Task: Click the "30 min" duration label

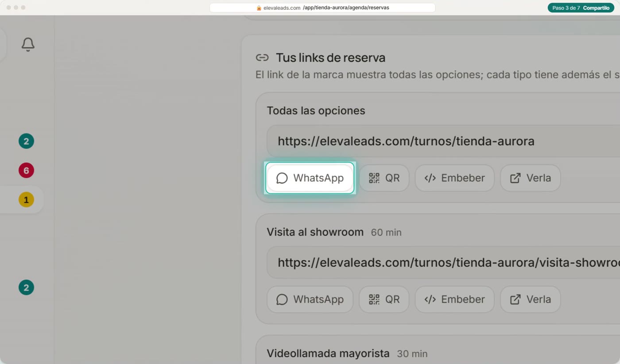Action: point(412,354)
